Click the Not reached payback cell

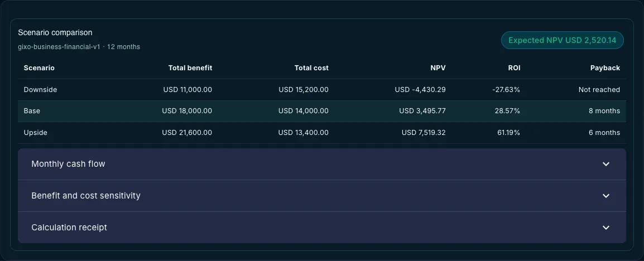point(599,89)
